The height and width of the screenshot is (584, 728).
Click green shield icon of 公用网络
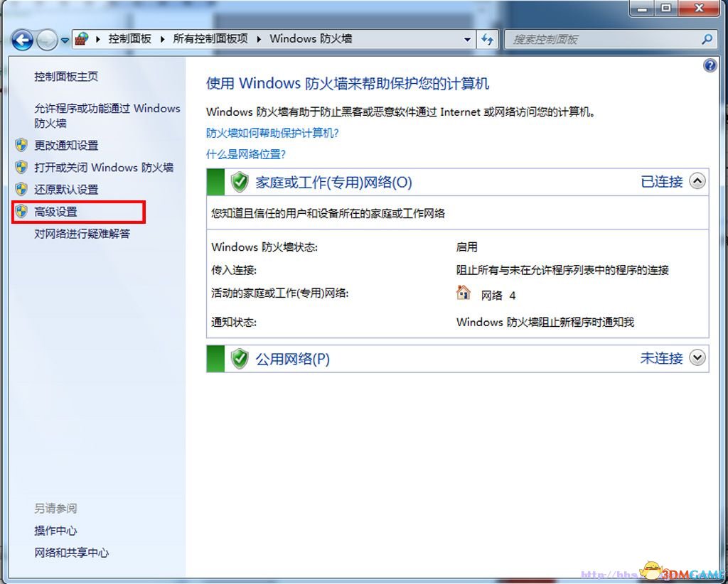coord(240,359)
